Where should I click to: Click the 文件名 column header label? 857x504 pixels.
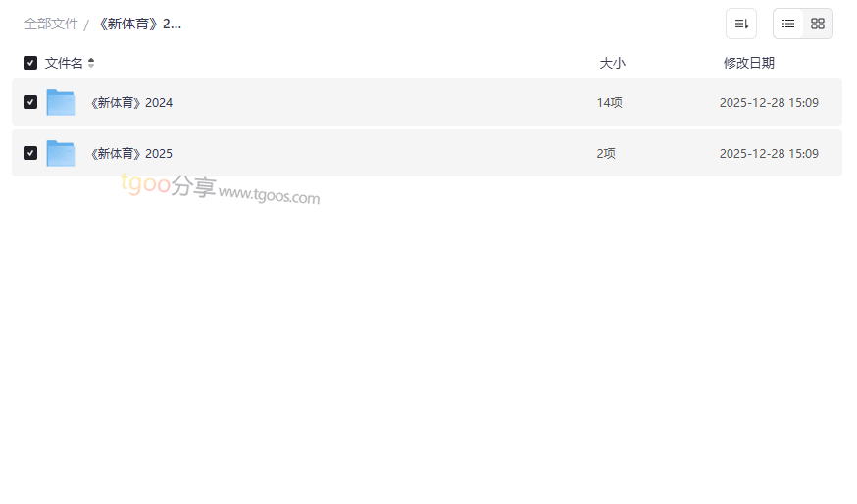(64, 63)
